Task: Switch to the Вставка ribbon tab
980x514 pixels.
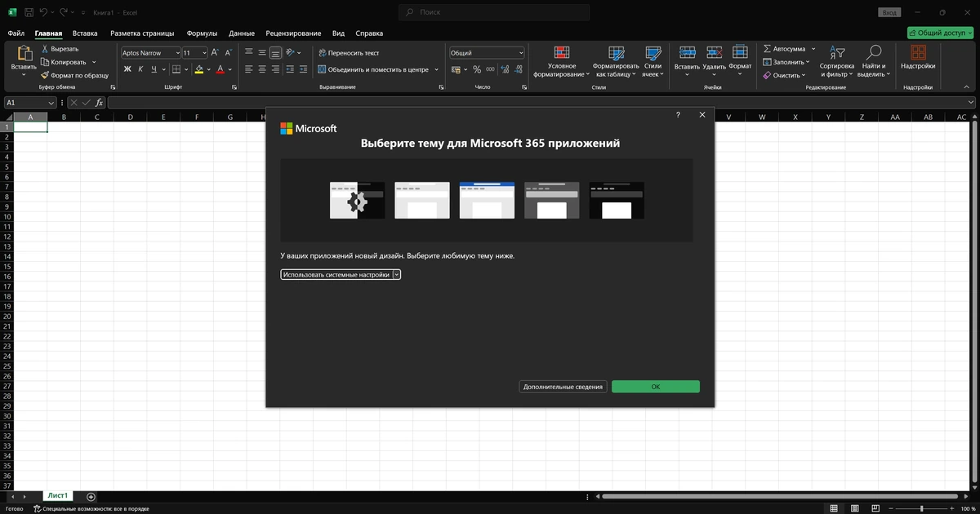Action: (85, 33)
